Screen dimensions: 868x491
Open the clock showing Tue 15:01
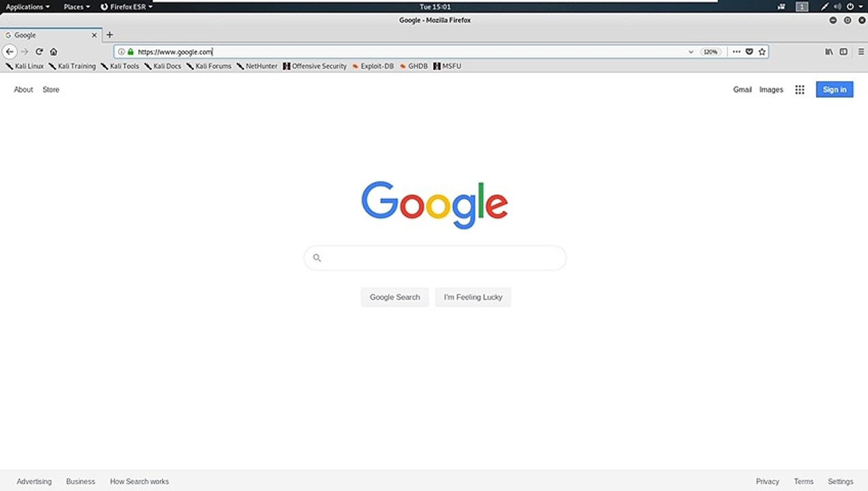pyautogui.click(x=435, y=7)
